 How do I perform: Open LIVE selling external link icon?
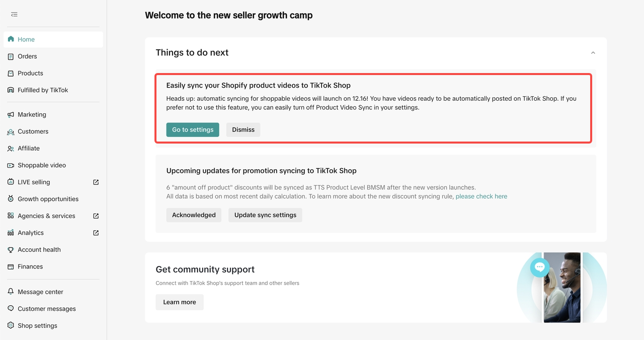[96, 182]
